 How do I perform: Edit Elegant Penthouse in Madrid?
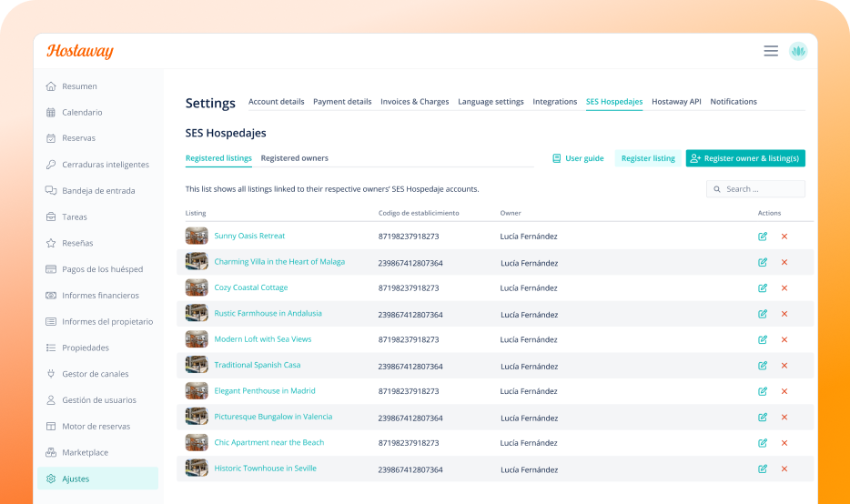(x=763, y=391)
